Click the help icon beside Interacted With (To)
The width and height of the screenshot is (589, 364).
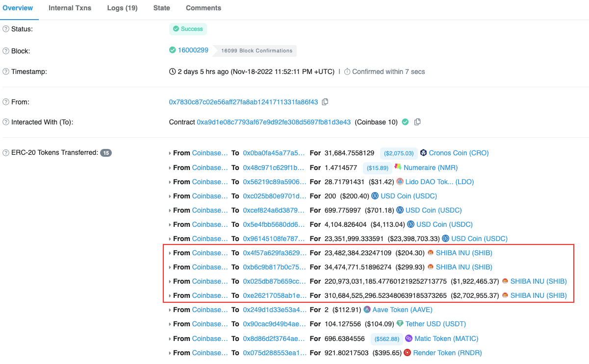(6, 122)
